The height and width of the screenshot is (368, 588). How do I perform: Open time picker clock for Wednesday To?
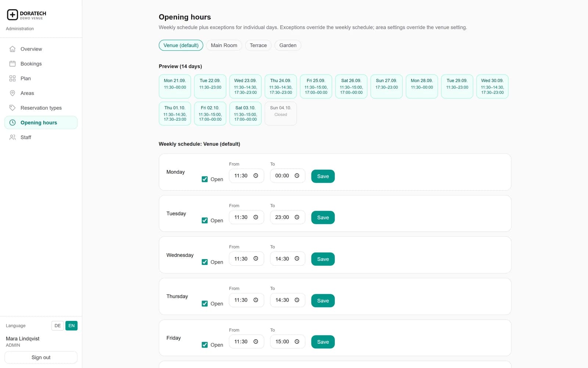297,258
